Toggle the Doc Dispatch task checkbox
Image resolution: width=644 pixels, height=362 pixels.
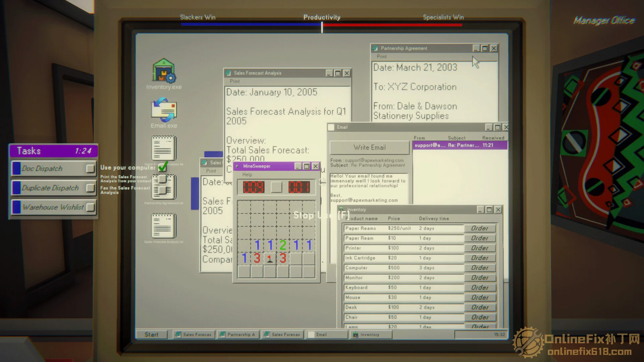pyautogui.click(x=90, y=169)
